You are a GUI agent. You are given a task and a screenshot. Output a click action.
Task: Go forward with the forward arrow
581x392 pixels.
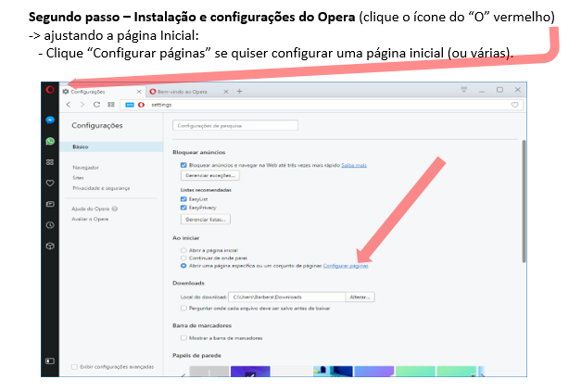pyautogui.click(x=82, y=105)
